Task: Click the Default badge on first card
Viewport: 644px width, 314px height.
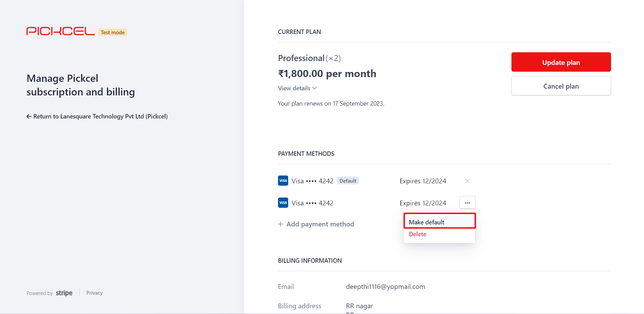Action: pyautogui.click(x=348, y=181)
